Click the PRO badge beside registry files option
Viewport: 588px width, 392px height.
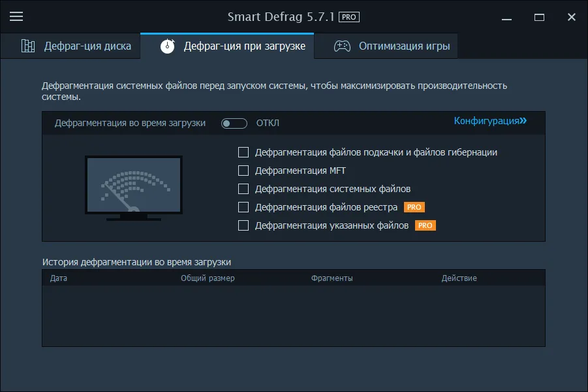click(x=414, y=207)
